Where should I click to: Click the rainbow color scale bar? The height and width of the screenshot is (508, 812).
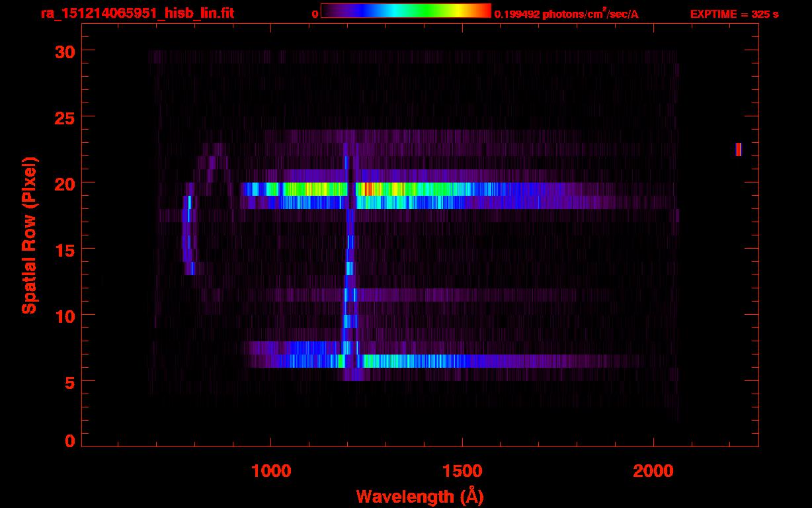[x=406, y=11]
